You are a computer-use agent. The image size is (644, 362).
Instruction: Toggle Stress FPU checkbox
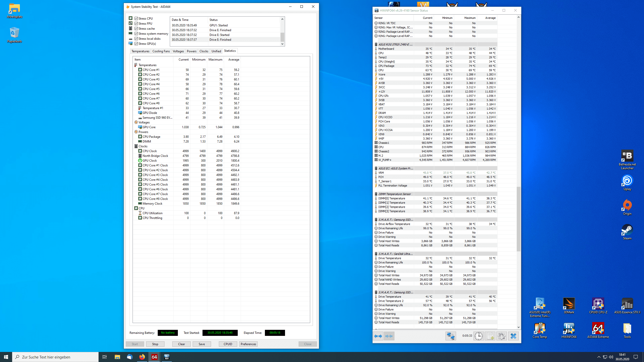[x=136, y=23]
